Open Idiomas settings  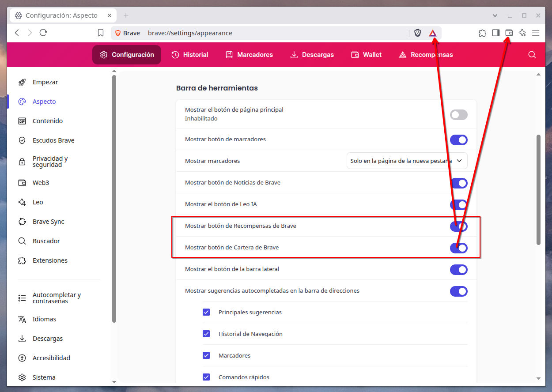point(44,319)
